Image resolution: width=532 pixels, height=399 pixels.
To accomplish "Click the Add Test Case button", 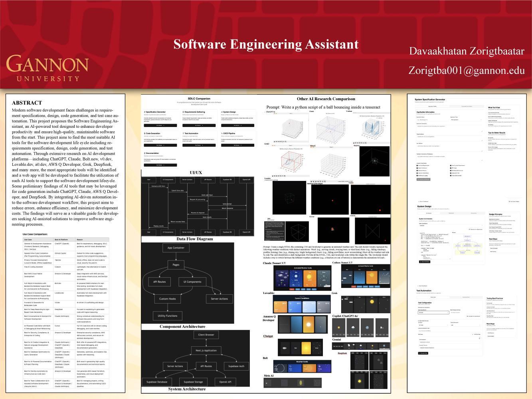I will coord(476,334).
